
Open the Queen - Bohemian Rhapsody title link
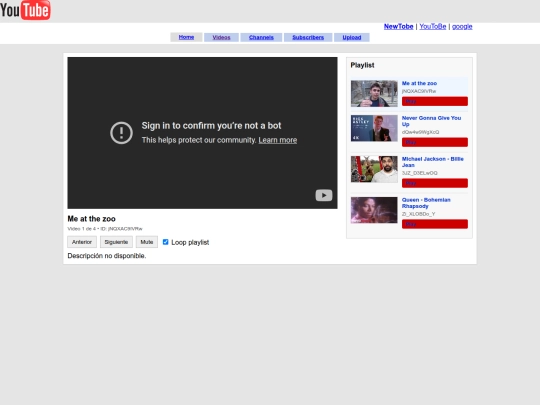click(426, 203)
